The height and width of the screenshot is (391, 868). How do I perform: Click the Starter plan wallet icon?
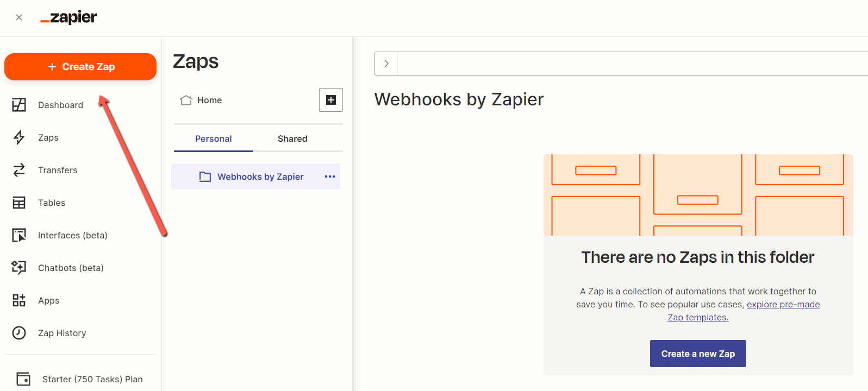[x=23, y=379]
